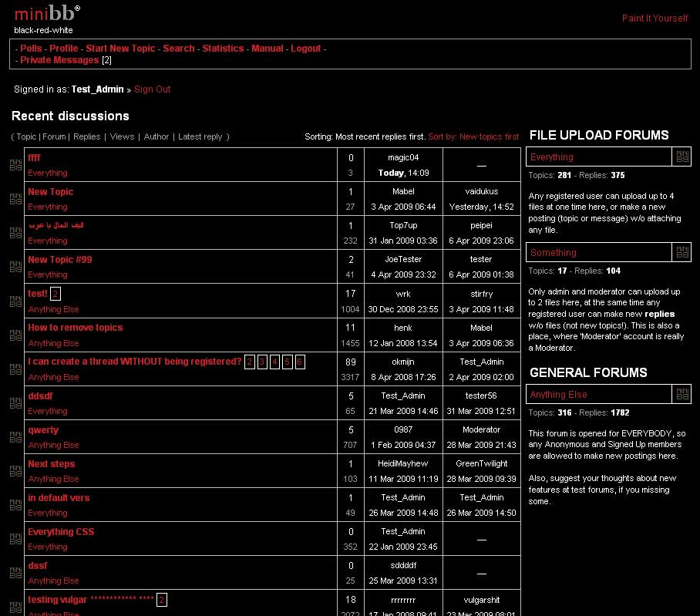
Task: Click Start New Topic in the menu
Action: (x=120, y=49)
